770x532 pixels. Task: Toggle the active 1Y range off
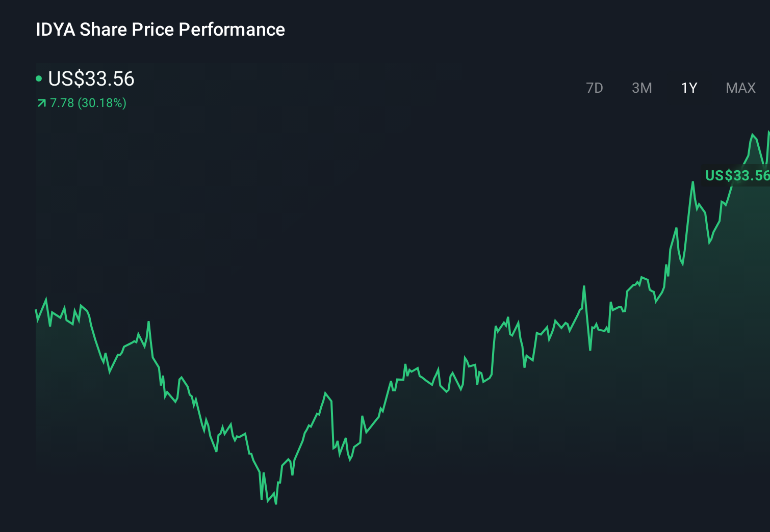[689, 88]
